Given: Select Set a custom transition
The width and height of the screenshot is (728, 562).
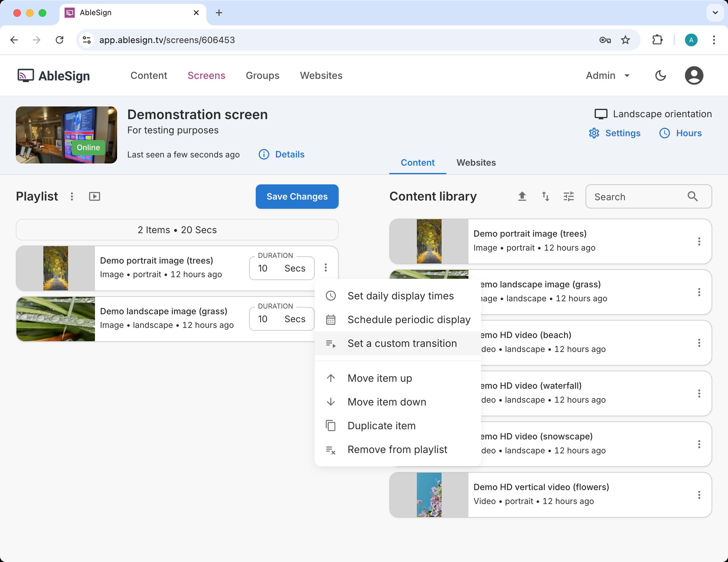Looking at the screenshot, I should [402, 343].
